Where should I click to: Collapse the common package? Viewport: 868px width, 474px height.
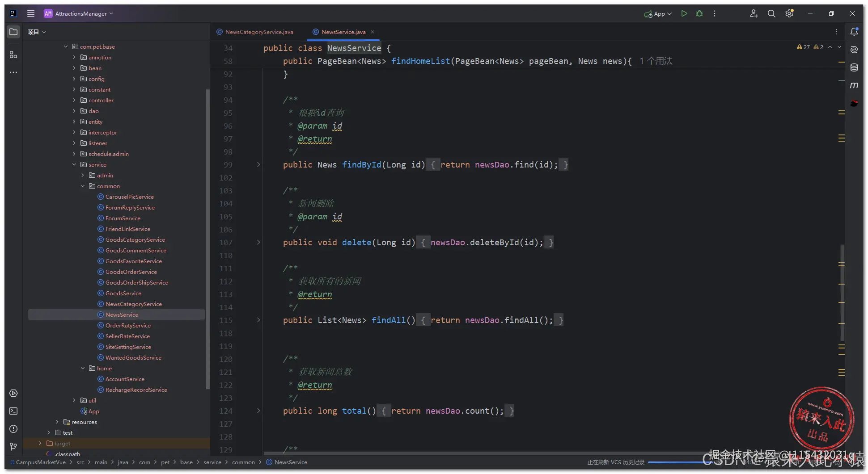click(83, 186)
